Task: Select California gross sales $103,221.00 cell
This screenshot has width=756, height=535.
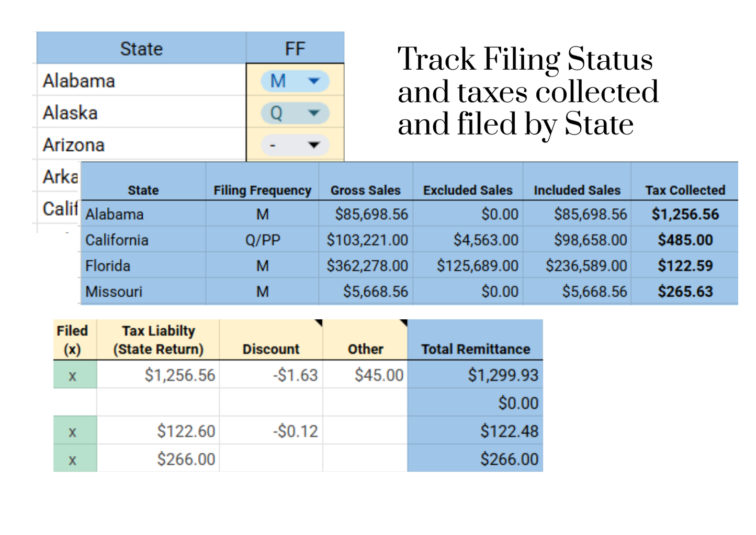Action: click(366, 240)
